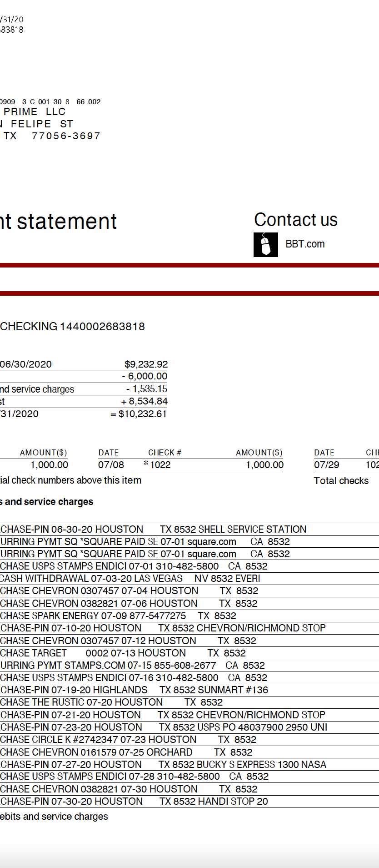Viewport: 379px width, 868px height.
Task: Open the BBT.com link
Action: [x=305, y=244]
